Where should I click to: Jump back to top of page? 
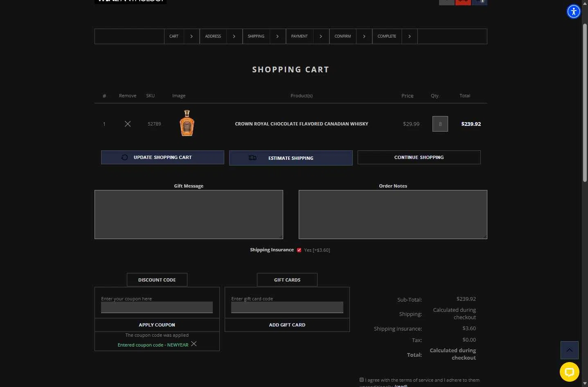(x=569, y=350)
